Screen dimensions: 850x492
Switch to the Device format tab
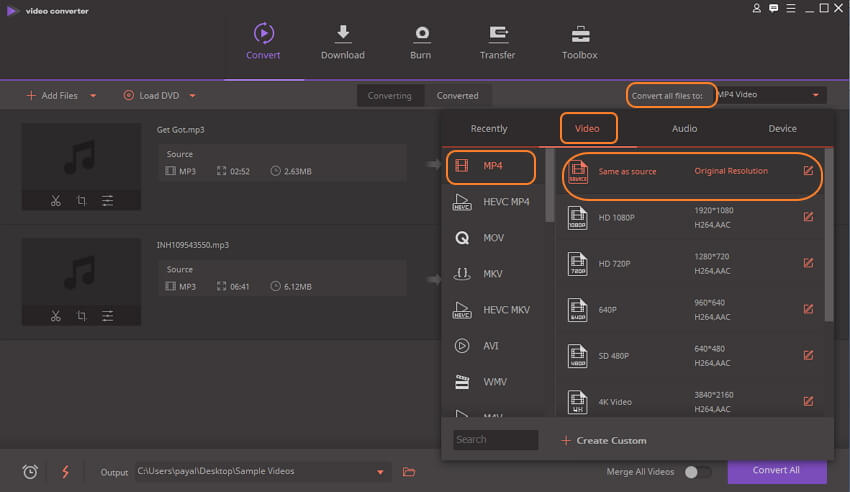[x=782, y=128]
